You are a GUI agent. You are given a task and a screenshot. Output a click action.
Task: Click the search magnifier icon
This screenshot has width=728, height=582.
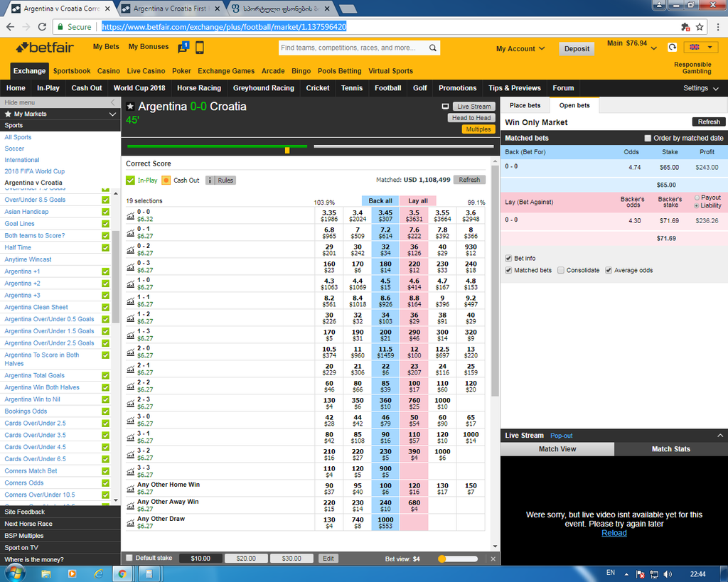[433, 48]
